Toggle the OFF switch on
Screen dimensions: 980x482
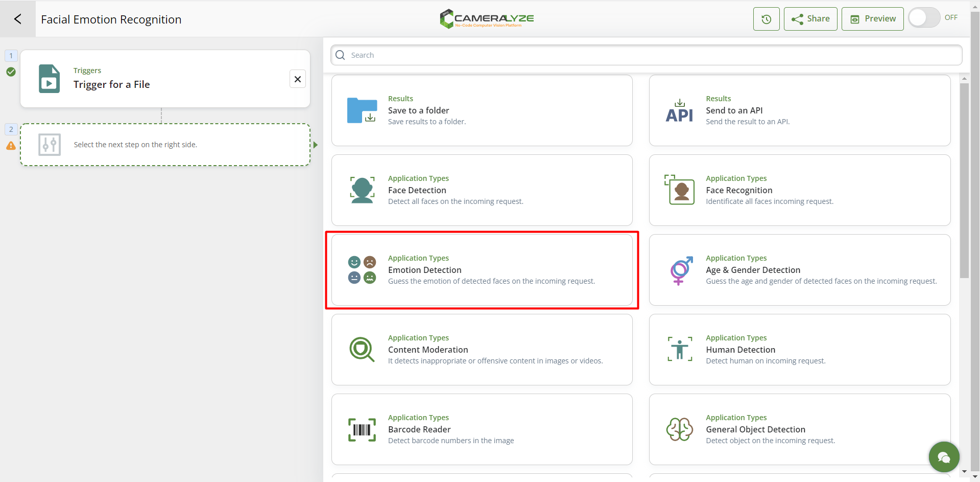[924, 18]
